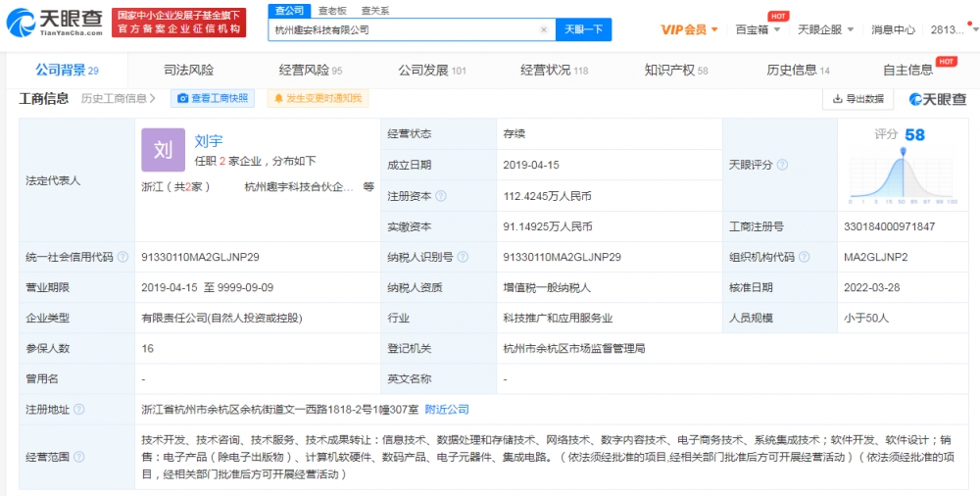Open the 经营风险 tab
The image size is (980, 496).
(311, 71)
